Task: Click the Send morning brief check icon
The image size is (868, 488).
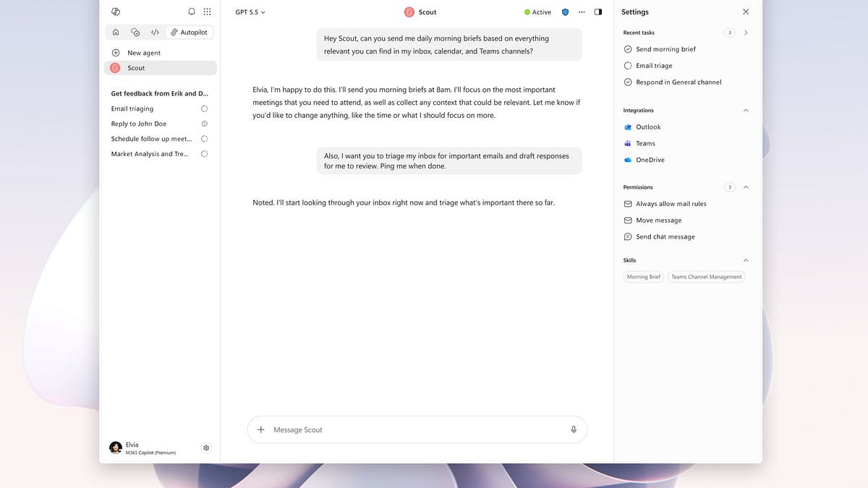Action: 628,49
